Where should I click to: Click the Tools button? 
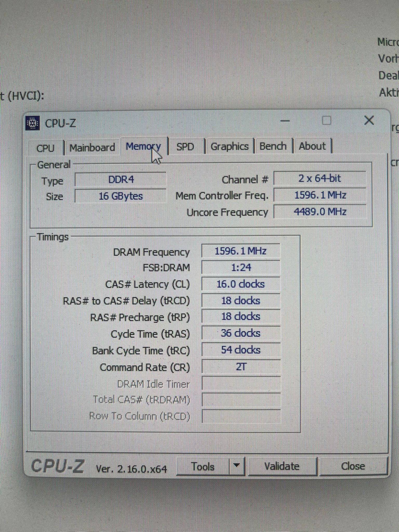click(203, 467)
